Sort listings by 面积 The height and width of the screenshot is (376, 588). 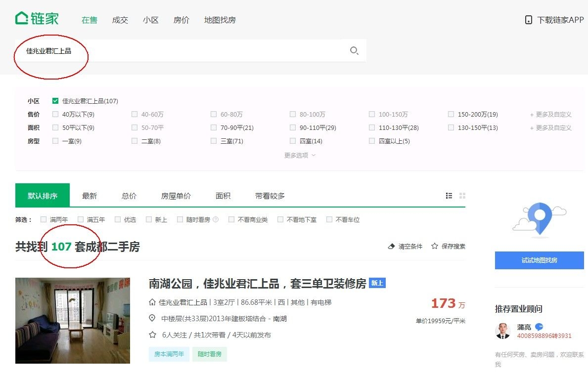click(x=223, y=196)
